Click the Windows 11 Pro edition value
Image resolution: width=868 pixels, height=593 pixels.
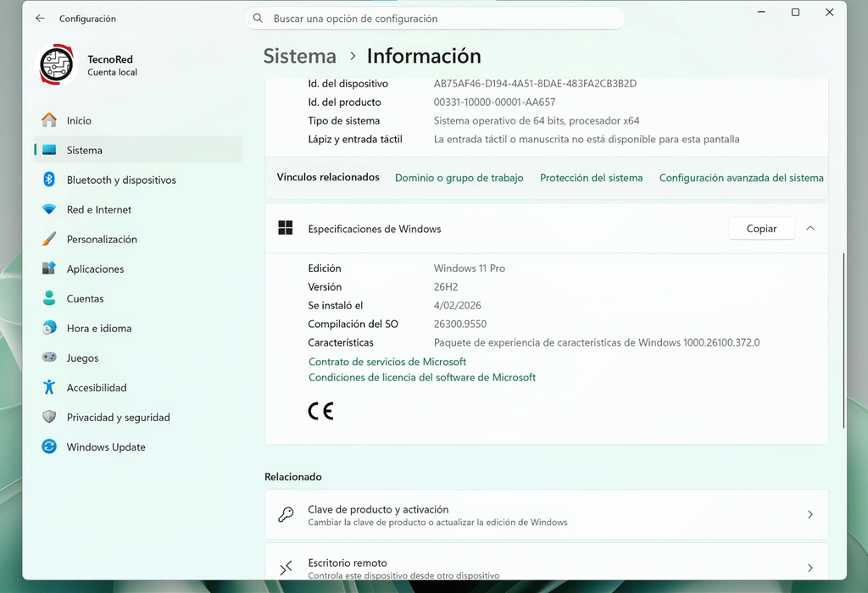click(470, 269)
